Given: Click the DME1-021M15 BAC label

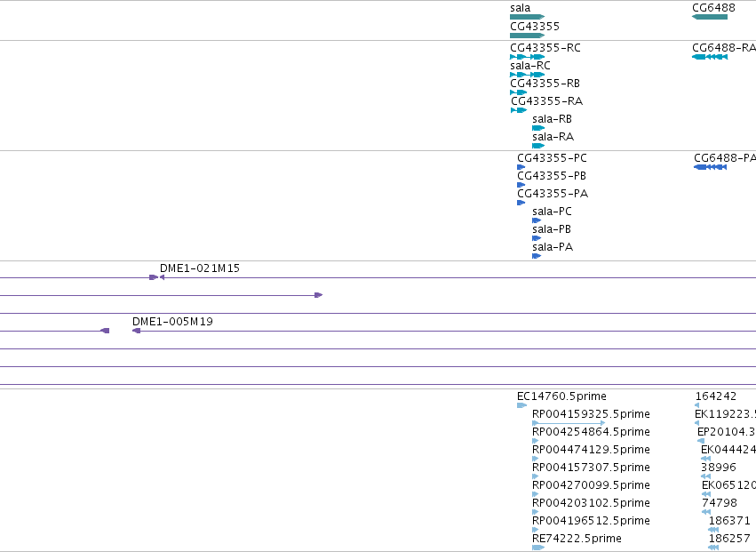Looking at the screenshot, I should click(x=200, y=268).
